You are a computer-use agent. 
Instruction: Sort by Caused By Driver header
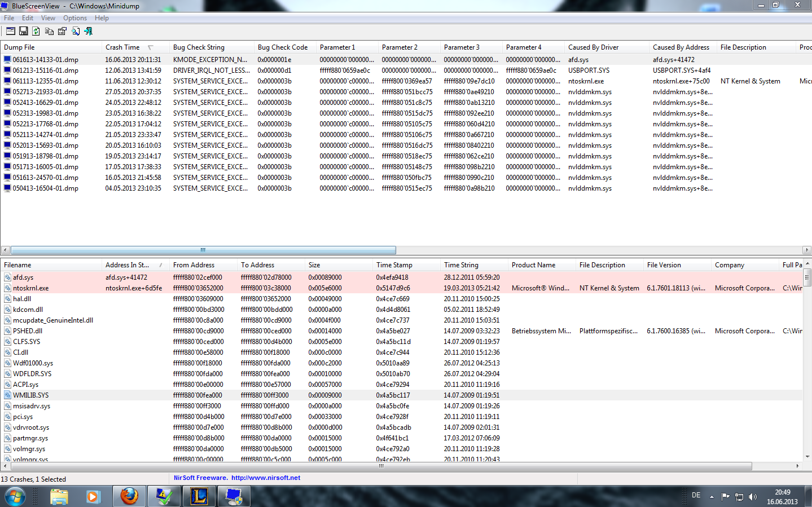click(607, 47)
